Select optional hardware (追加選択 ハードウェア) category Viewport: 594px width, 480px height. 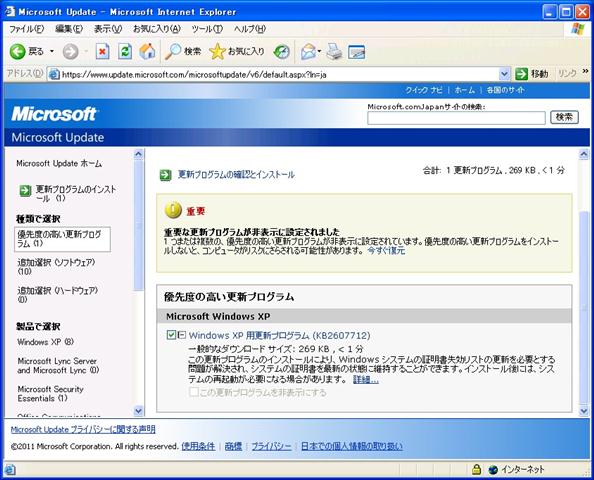pos(58,295)
